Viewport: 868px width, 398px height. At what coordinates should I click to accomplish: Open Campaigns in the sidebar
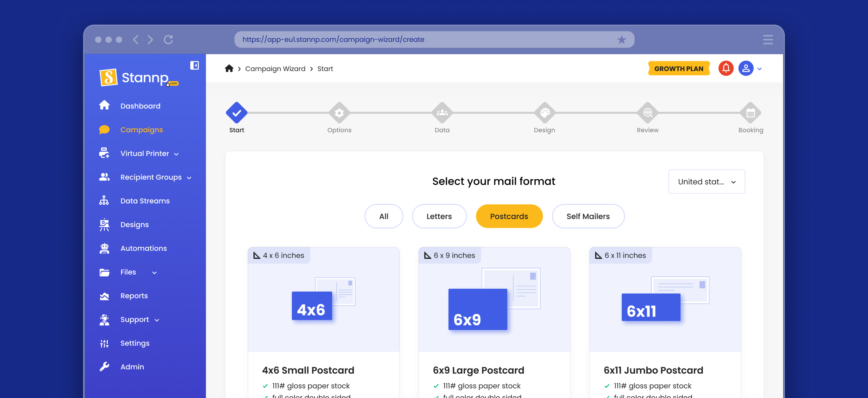click(x=142, y=129)
